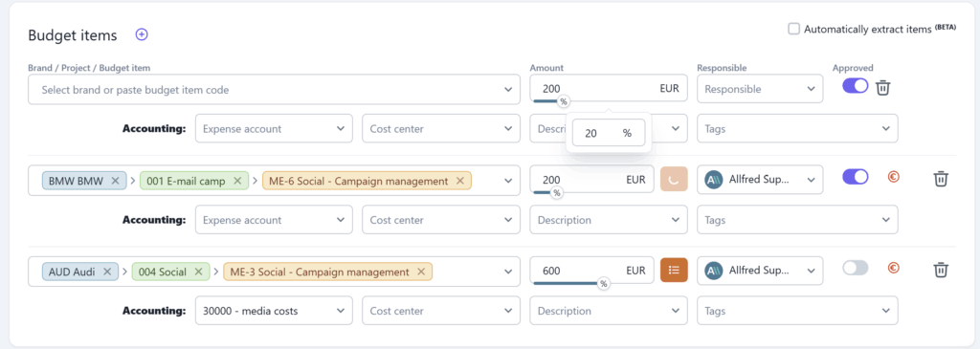The height and width of the screenshot is (349, 980).
Task: Open Allfred Sup... responsible dropdown in Audi row
Action: pos(760,271)
